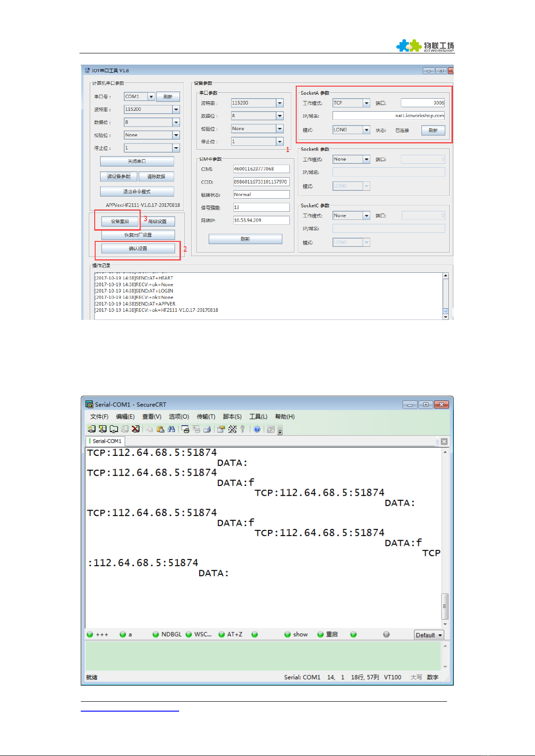The width and height of the screenshot is (535, 756).
Task: Click 刷新 in the SocketA 参数 panel
Action: pos(433,130)
